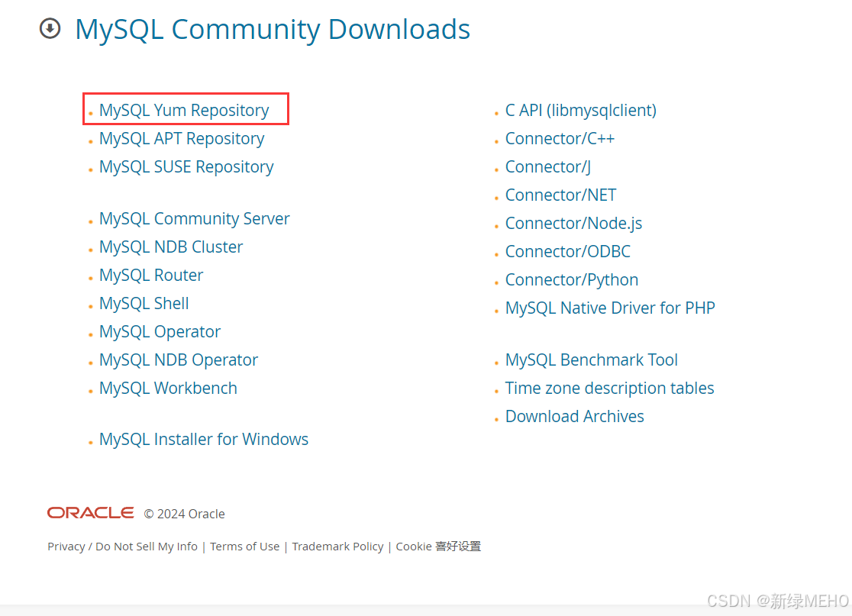The image size is (852, 616).
Task: Open the C API (libmysqlclient) link
Action: 581,110
